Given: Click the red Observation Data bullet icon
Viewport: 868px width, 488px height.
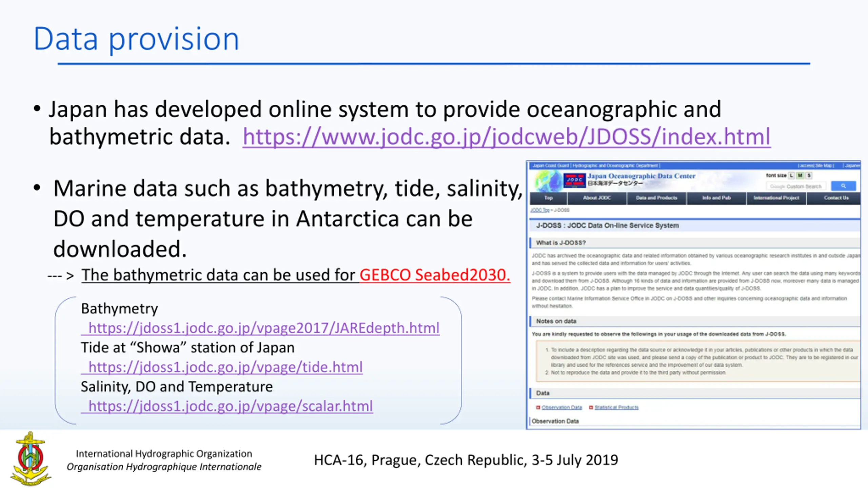Looking at the screenshot, I should 538,407.
